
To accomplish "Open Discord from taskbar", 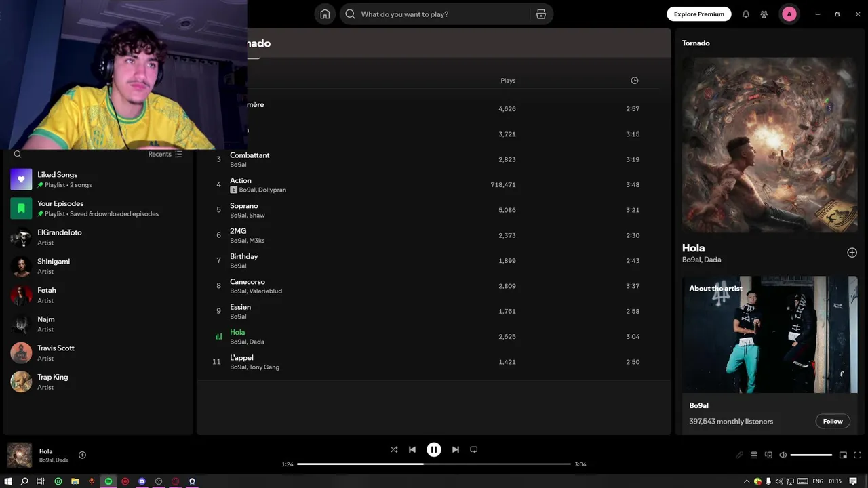I will pyautogui.click(x=142, y=481).
